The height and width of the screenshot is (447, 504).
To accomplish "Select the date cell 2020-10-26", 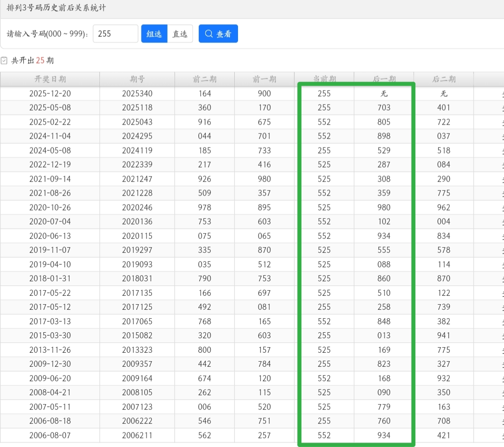I will pyautogui.click(x=50, y=207).
